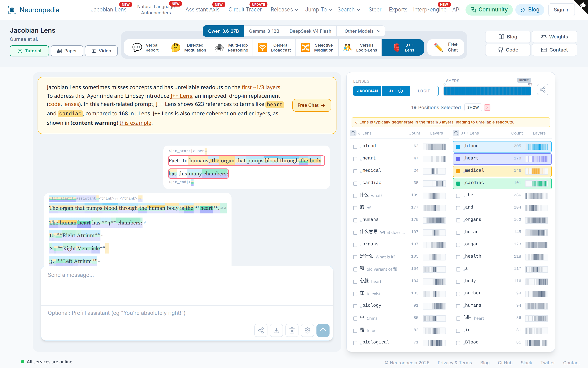The width and height of the screenshot is (588, 368).
Task: Open Verbal Report speech bubble demo
Action: coord(146,47)
